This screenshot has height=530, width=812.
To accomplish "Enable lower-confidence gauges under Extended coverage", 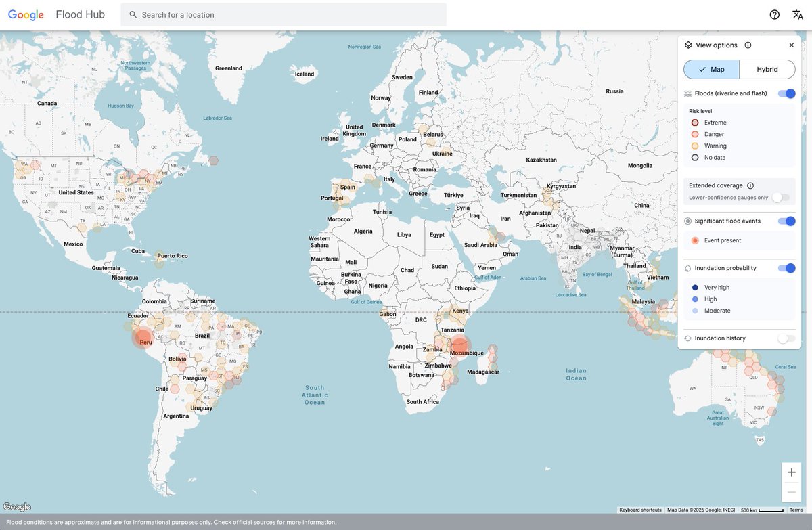I will [780, 197].
